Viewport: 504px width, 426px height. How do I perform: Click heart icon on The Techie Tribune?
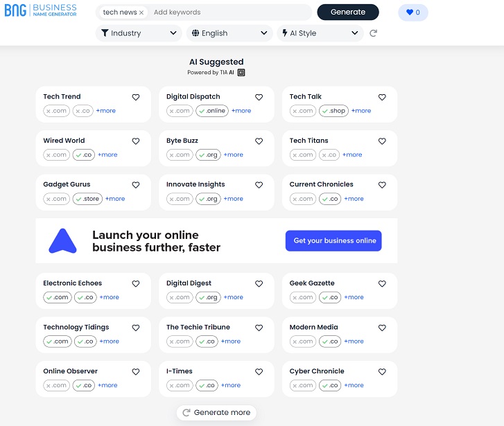click(259, 328)
